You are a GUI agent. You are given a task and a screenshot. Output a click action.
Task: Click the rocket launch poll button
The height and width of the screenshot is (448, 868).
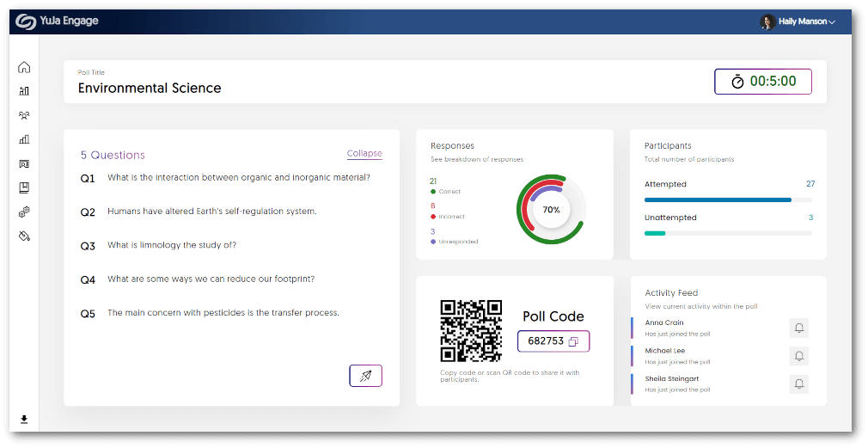tap(365, 376)
